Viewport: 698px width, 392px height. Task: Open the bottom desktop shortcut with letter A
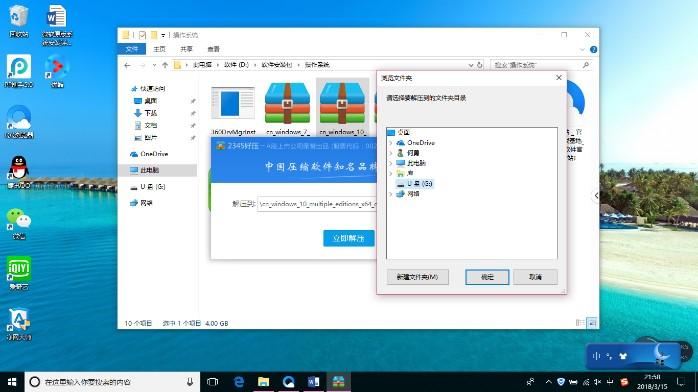pyautogui.click(x=19, y=324)
